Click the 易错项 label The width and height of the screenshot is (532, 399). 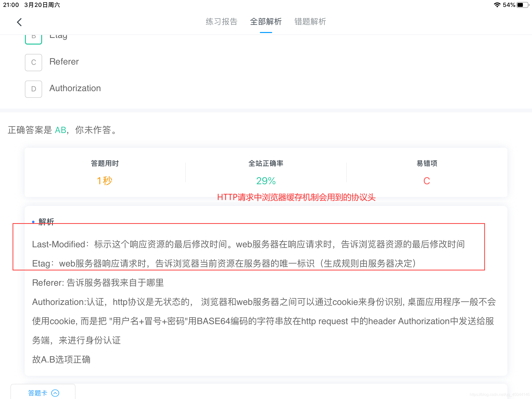coord(427,163)
